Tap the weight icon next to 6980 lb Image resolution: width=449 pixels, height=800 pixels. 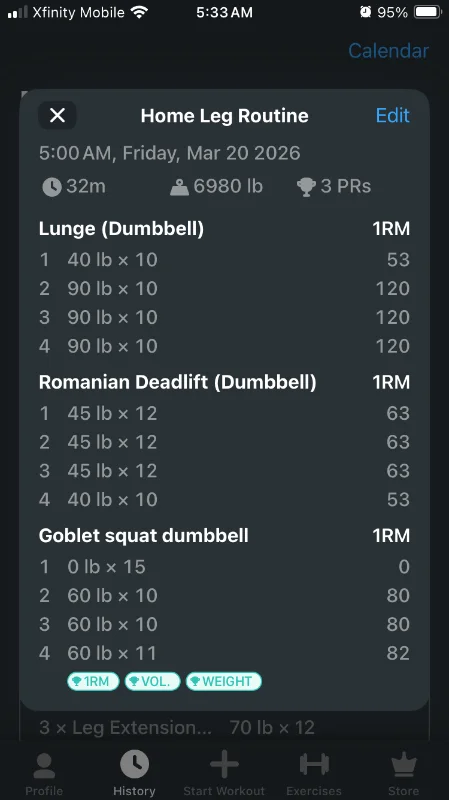pyautogui.click(x=179, y=187)
